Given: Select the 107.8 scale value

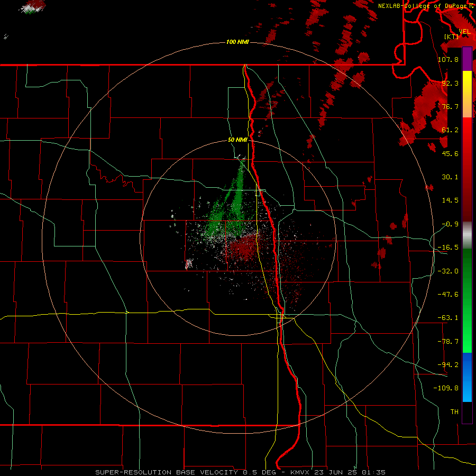Looking at the screenshot, I should coord(448,59).
